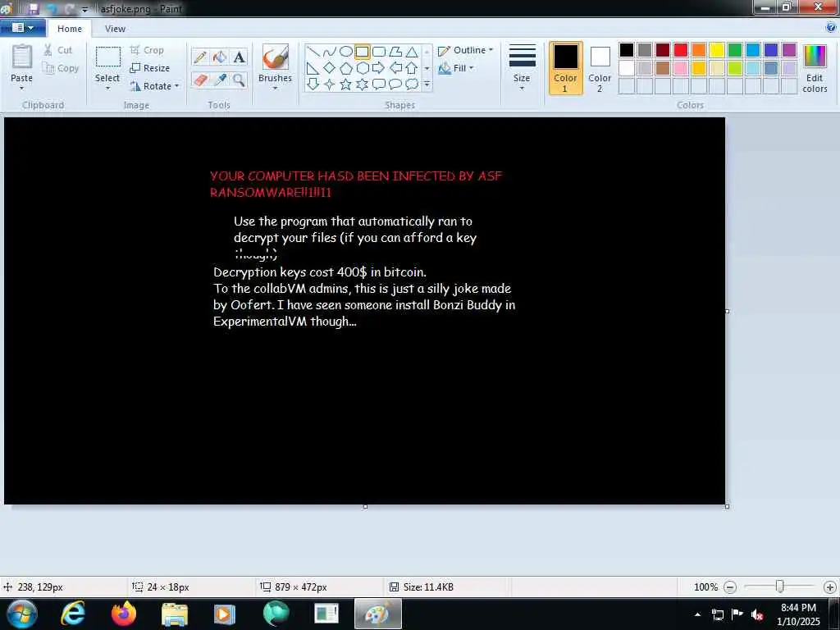Pick the green color swatch
The width and height of the screenshot is (840, 630).
(735, 50)
